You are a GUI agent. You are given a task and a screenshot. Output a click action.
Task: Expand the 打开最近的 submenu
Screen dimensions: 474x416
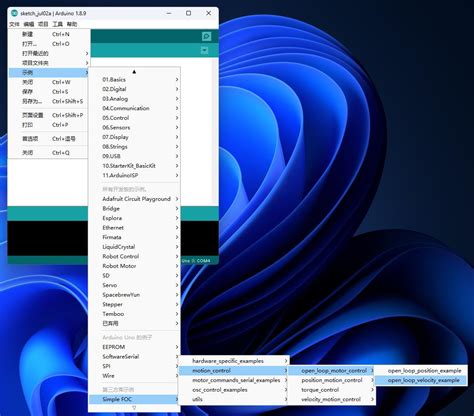pos(49,53)
